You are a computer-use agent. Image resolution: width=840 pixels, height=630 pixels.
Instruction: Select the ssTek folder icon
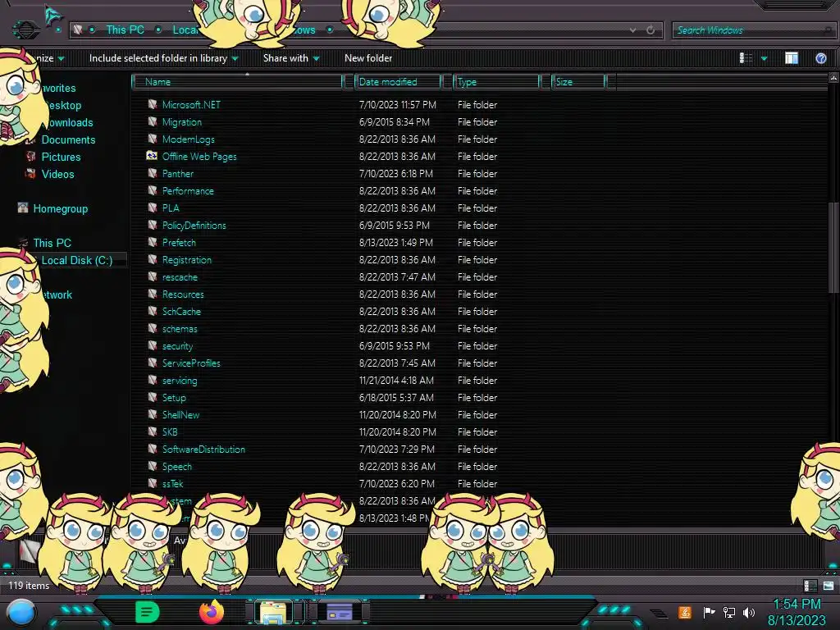[153, 483]
